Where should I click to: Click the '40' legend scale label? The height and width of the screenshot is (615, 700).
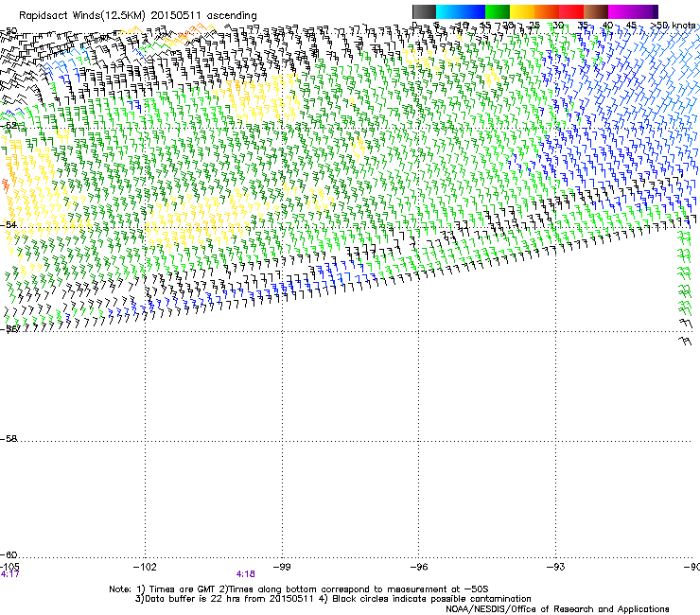607,26
